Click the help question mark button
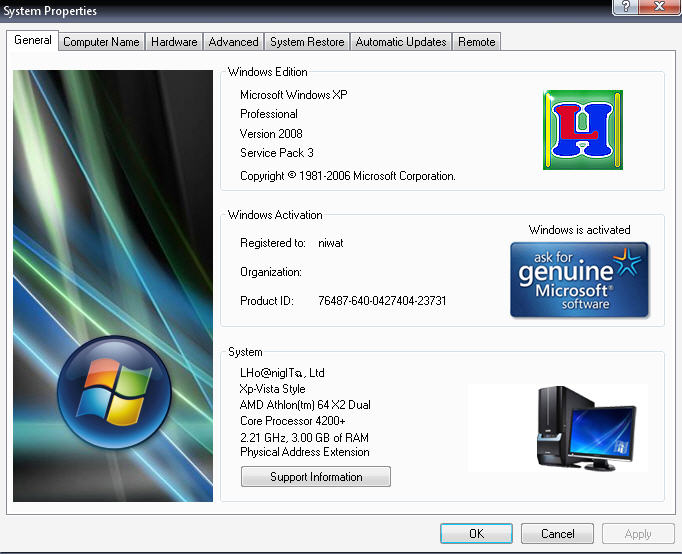The height and width of the screenshot is (554, 682). click(x=625, y=7)
